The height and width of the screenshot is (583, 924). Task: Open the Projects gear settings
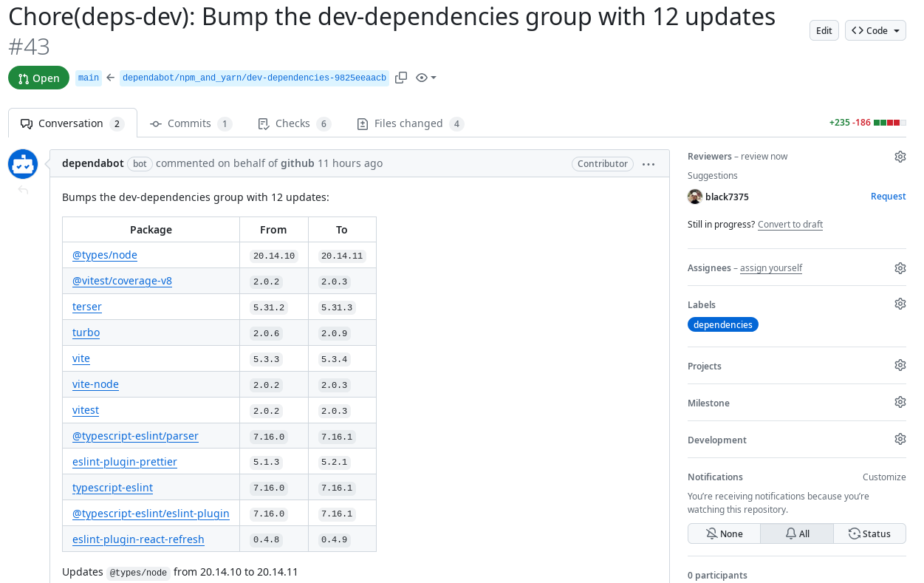coord(900,365)
